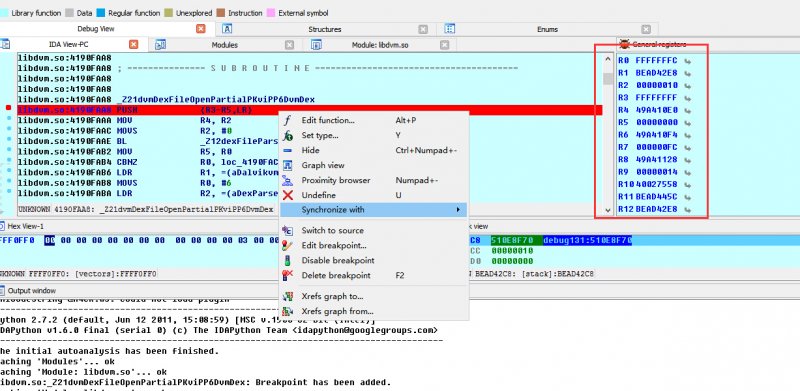Screen dimensions: 800x391
Task: Click the Xrefs graph from icon
Action: [288, 311]
